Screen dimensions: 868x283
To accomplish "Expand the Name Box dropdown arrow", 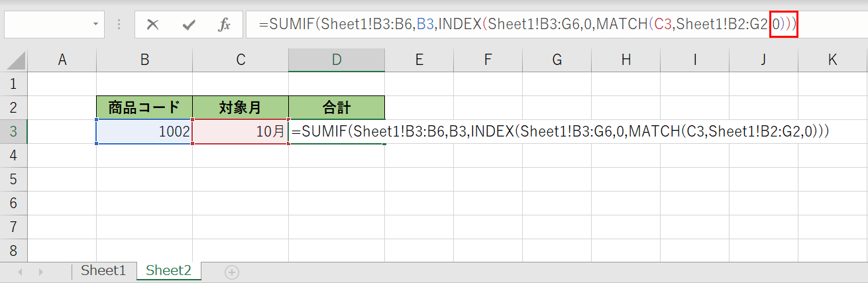I will click(96, 25).
